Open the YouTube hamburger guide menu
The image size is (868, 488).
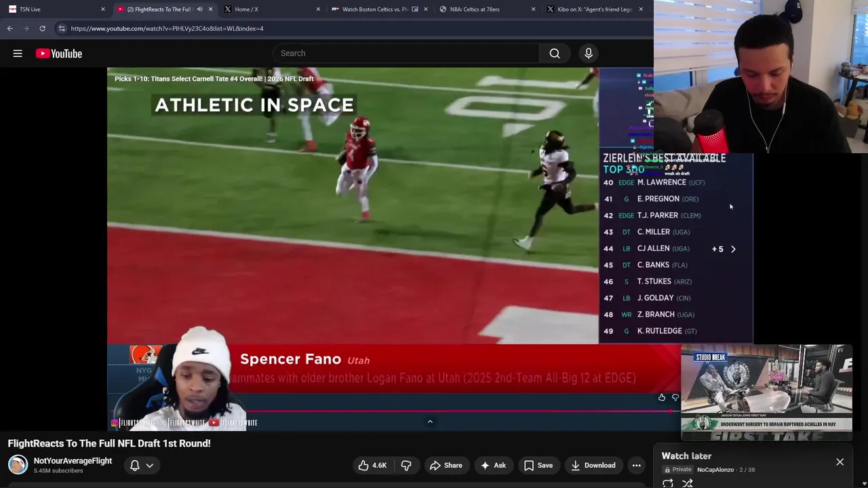click(x=18, y=54)
